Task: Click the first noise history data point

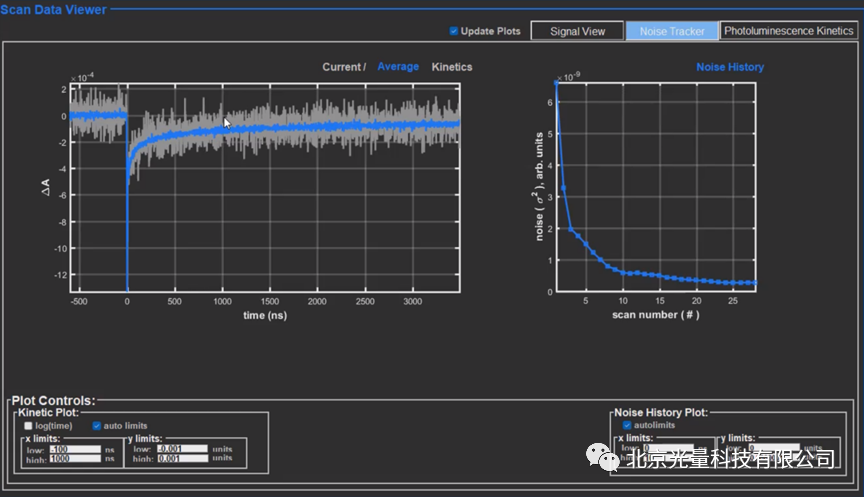Action: coord(557,83)
